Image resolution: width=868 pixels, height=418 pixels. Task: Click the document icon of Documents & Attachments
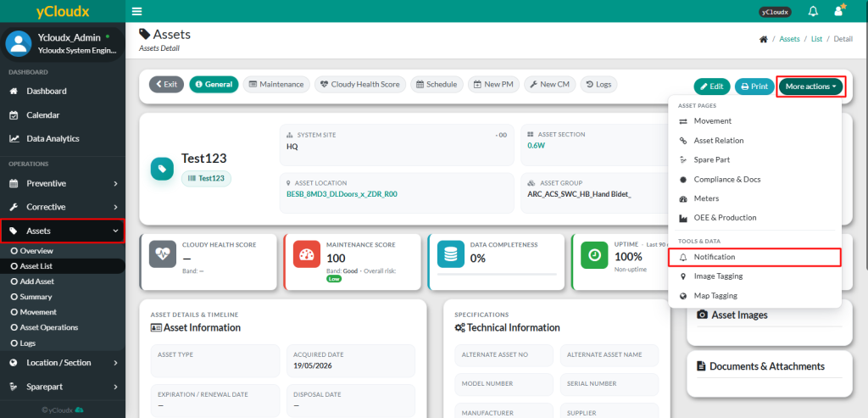point(701,366)
